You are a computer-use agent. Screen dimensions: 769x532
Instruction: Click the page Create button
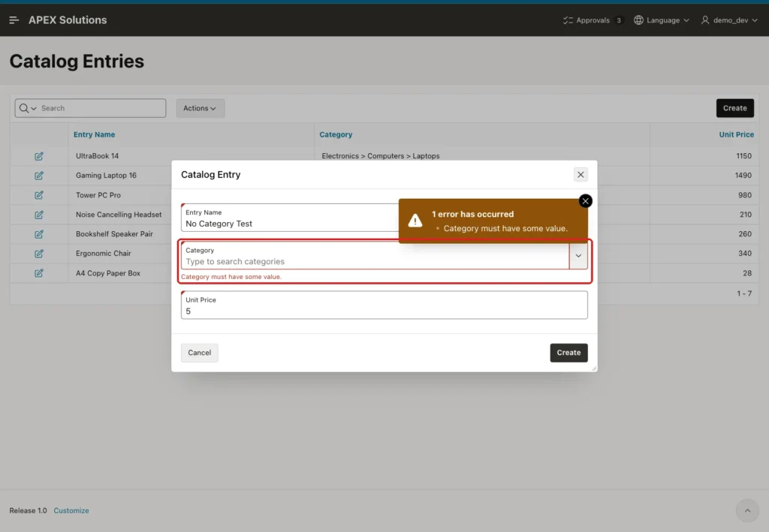[x=734, y=108]
